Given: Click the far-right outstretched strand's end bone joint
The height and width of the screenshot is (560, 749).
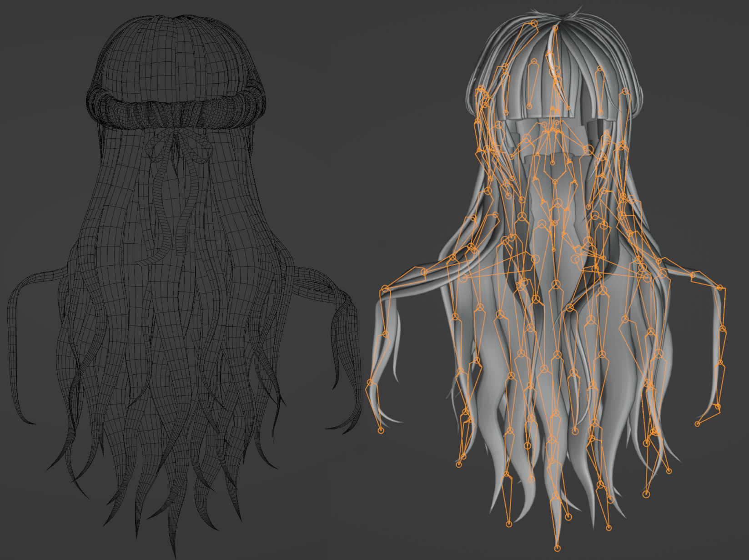Looking at the screenshot, I should pos(697,424).
